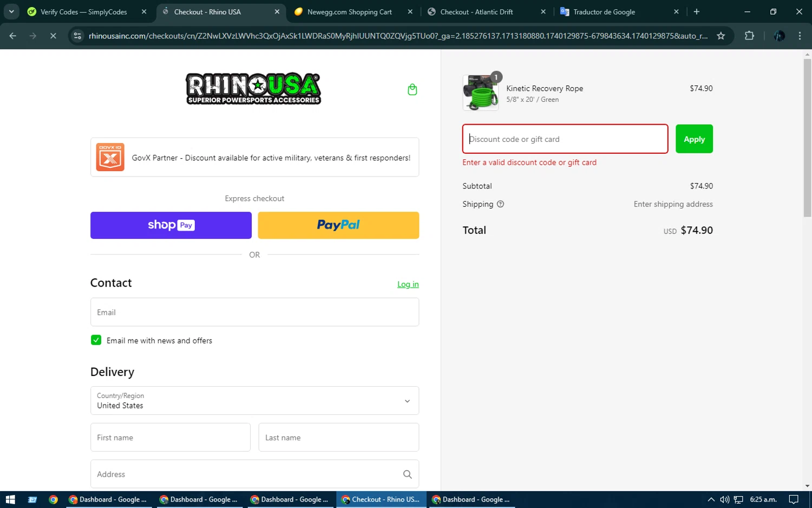The width and height of the screenshot is (812, 508).
Task: Open the GovX Partner discount banner
Action: (254, 157)
